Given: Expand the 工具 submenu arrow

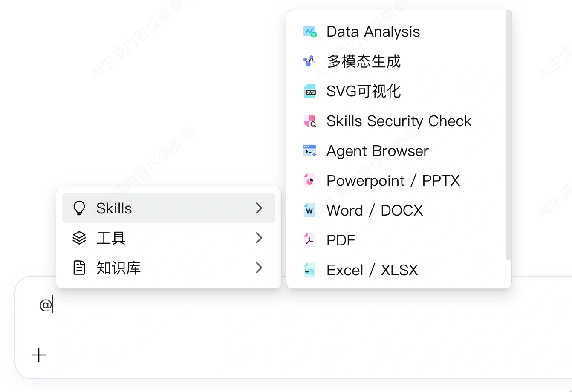Looking at the screenshot, I should 259,238.
